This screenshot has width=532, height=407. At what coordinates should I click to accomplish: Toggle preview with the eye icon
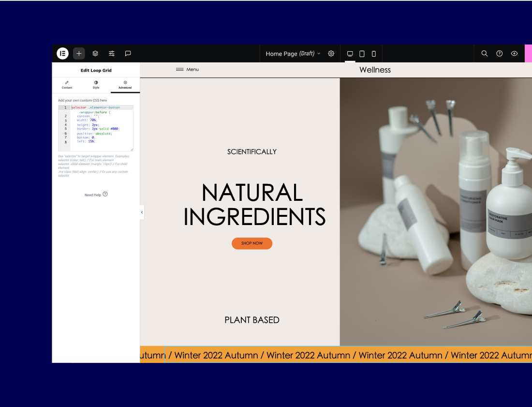515,53
